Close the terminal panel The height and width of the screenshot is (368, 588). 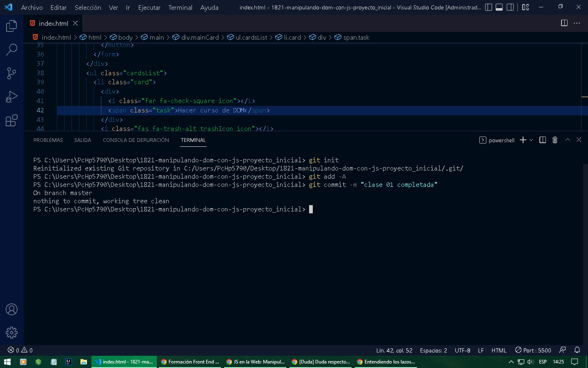pos(579,140)
